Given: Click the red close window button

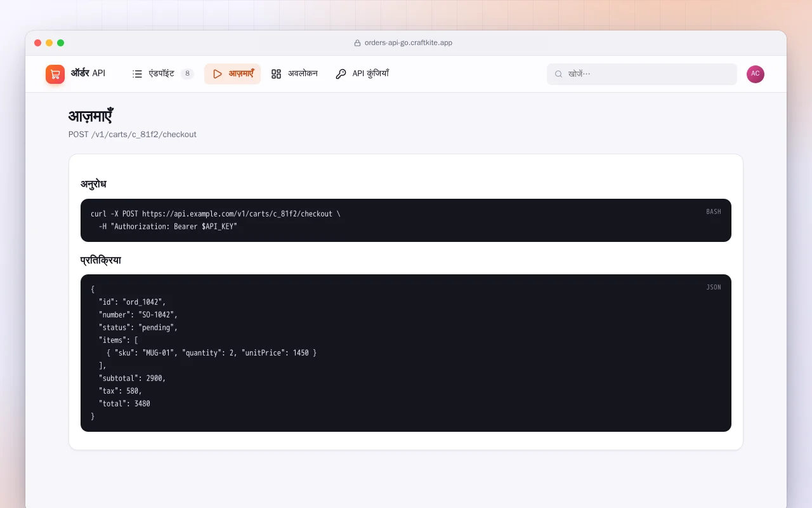Looking at the screenshot, I should pyautogui.click(x=38, y=43).
